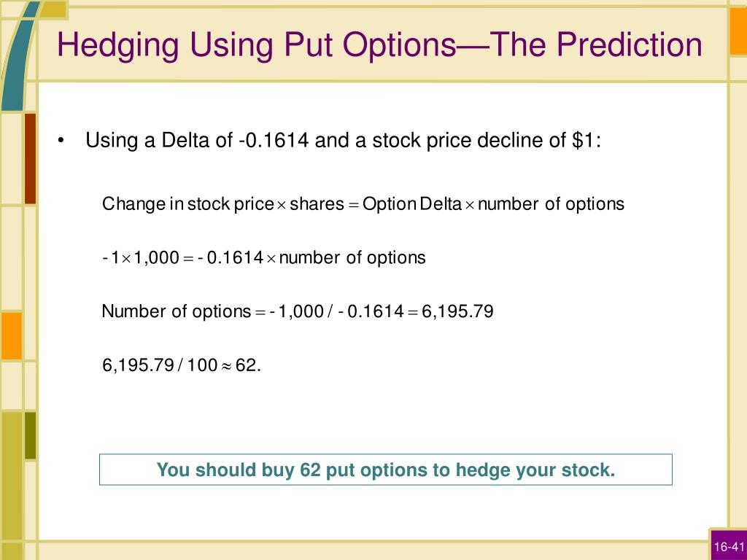This screenshot has width=747, height=560.
Task: Click the Change in stock price equation line
Action: [x=363, y=204]
